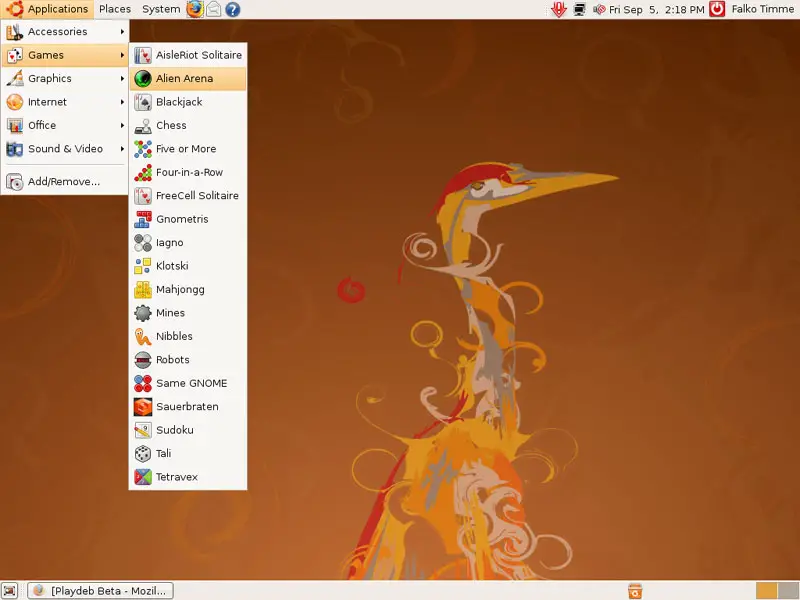Launch Sudoku from the Games menu

pyautogui.click(x=188, y=430)
